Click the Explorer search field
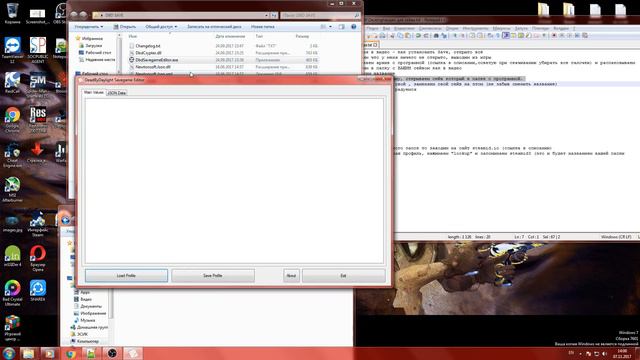Viewport: 640px width, 360px height. coord(320,15)
